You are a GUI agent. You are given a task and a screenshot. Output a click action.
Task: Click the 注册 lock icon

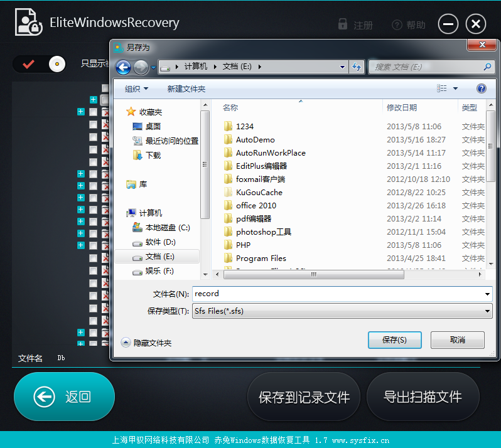[x=343, y=24]
